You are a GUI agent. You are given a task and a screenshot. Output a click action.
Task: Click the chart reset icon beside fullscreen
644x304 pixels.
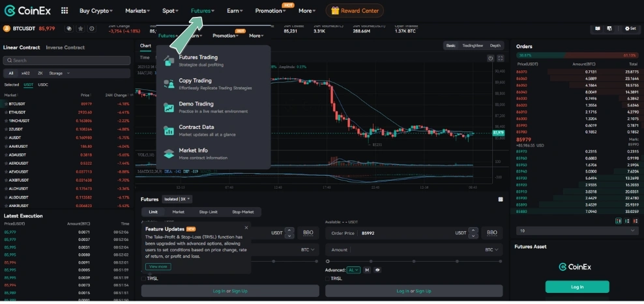(x=490, y=58)
